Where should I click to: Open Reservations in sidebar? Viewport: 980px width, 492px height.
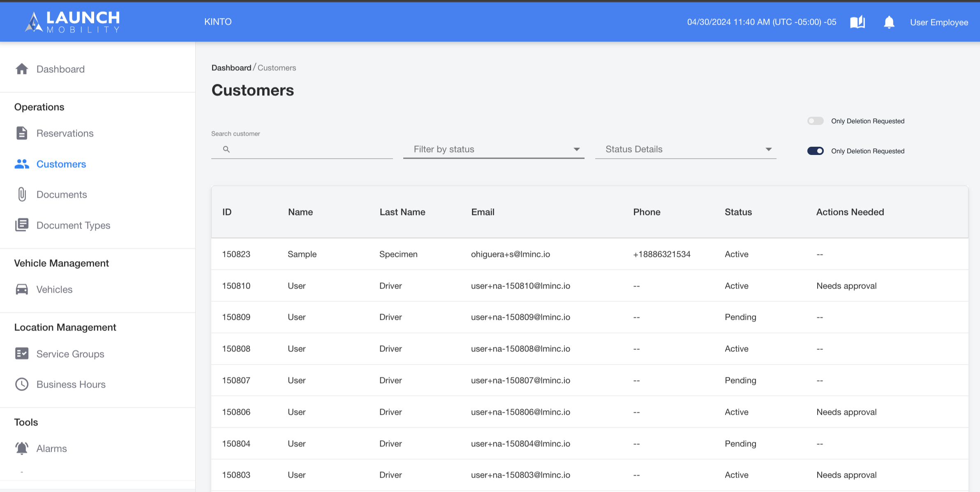point(65,133)
